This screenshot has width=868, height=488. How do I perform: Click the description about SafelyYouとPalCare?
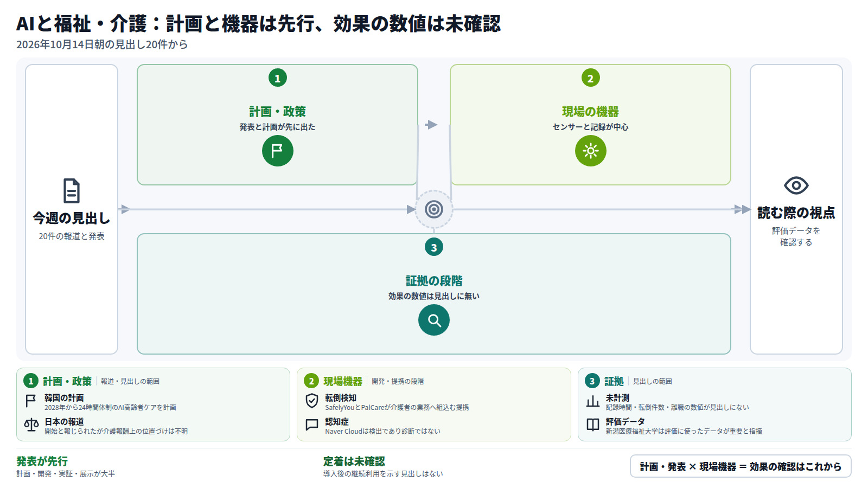[397, 407]
